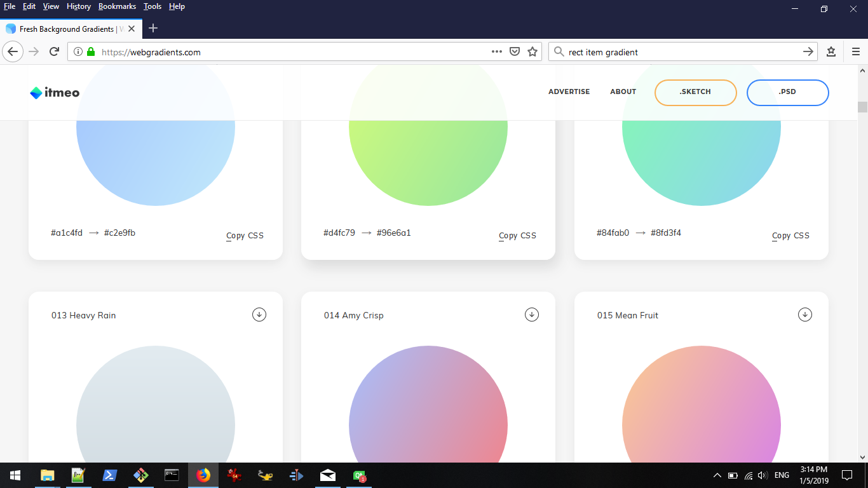Click the download icon on Heavy Rain card

coord(259,315)
